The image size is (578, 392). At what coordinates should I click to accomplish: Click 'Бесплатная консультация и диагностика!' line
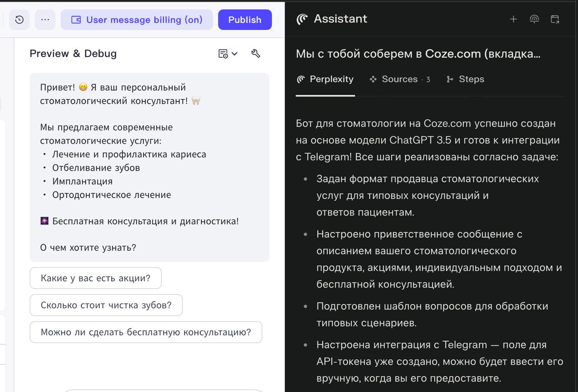point(140,221)
